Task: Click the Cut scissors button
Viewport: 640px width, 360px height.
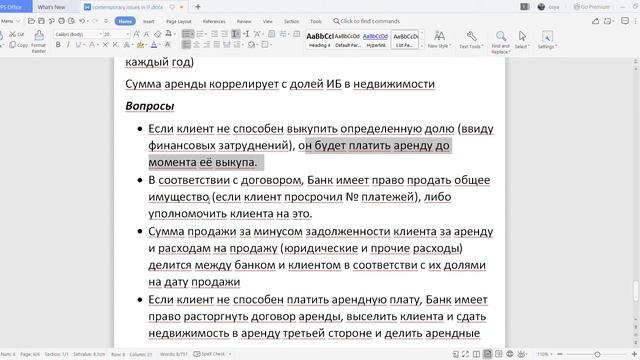Action: coord(18,34)
